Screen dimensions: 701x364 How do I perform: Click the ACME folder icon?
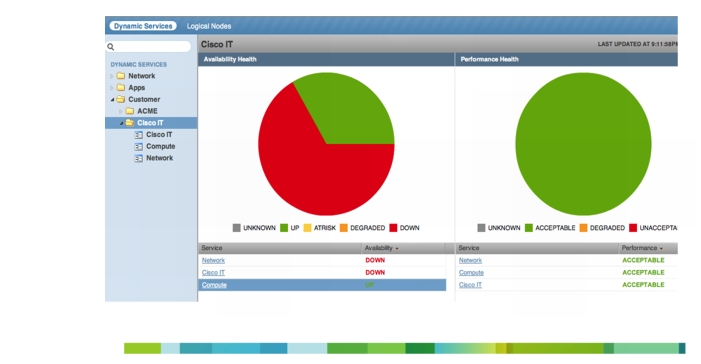130,110
